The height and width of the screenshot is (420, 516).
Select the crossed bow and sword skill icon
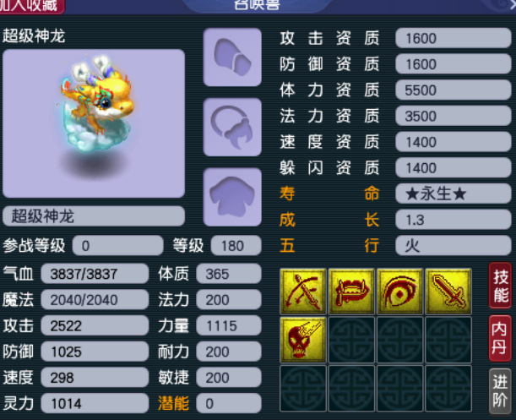302,292
